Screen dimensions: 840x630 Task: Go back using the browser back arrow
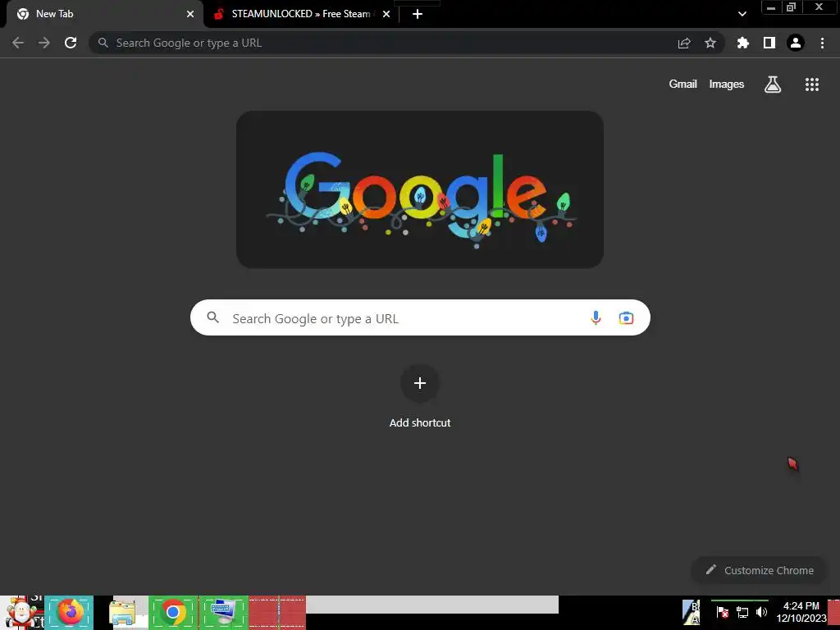click(18, 43)
